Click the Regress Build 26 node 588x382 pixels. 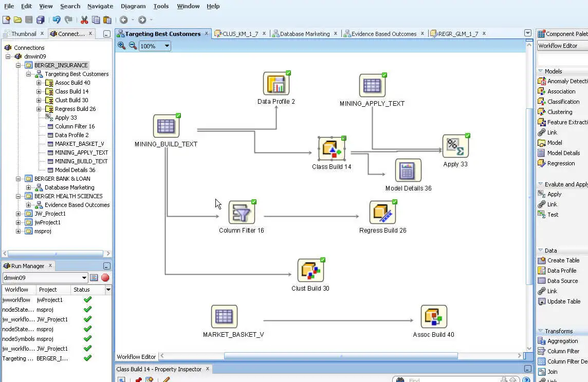click(x=382, y=213)
